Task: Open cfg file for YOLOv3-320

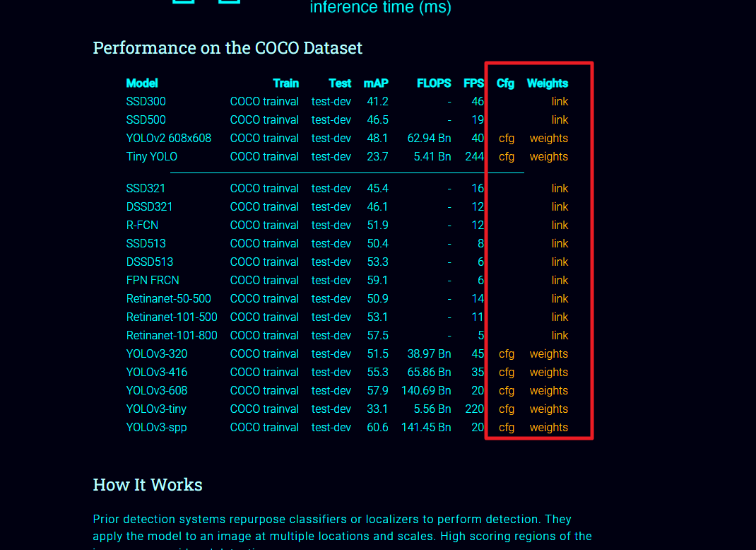Action: pyautogui.click(x=507, y=354)
